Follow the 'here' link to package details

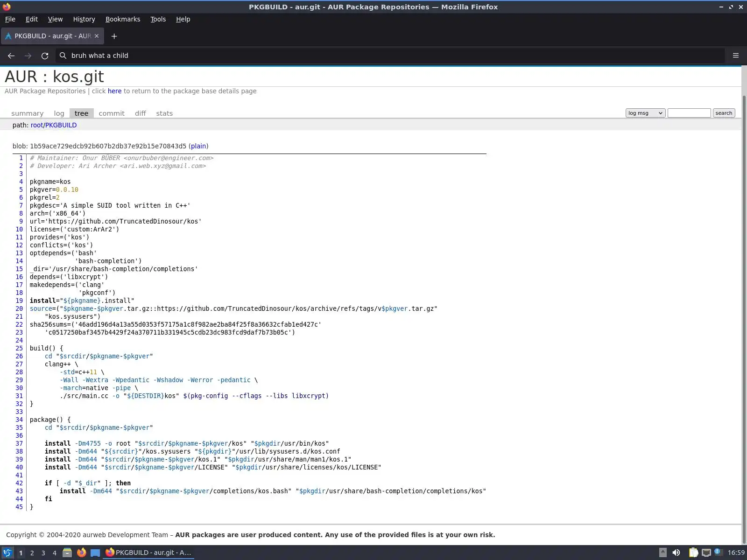[114, 91]
